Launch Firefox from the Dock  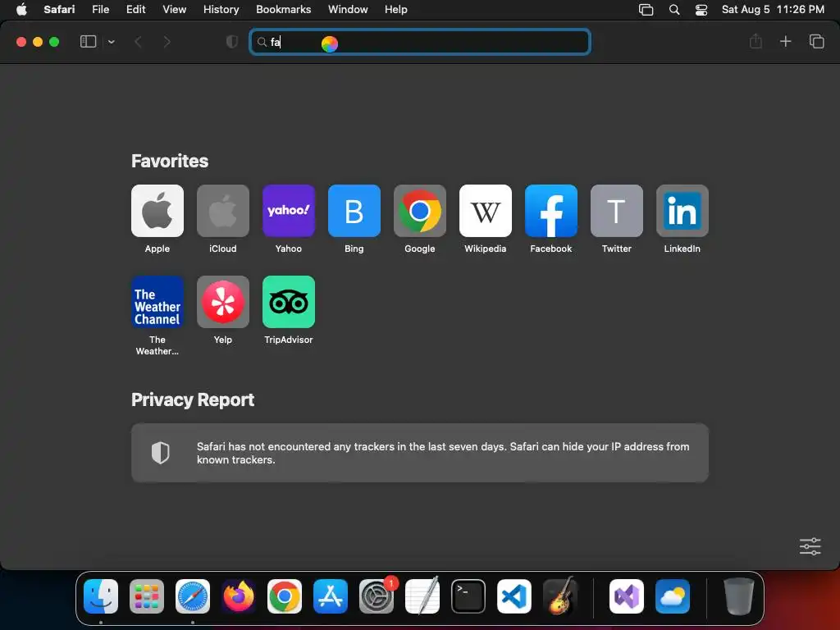coord(239,596)
